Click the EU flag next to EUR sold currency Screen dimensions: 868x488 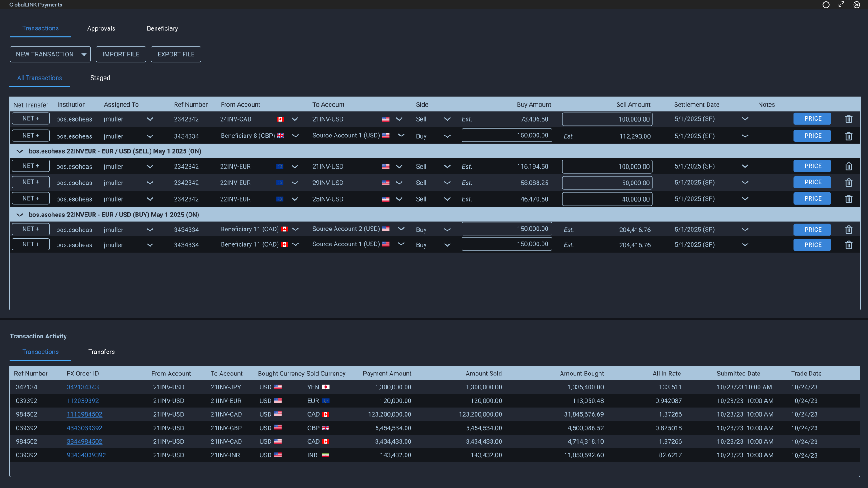(325, 401)
